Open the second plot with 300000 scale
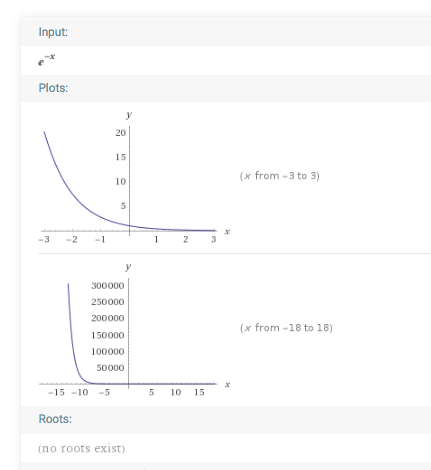The image size is (431, 470). tap(134, 330)
